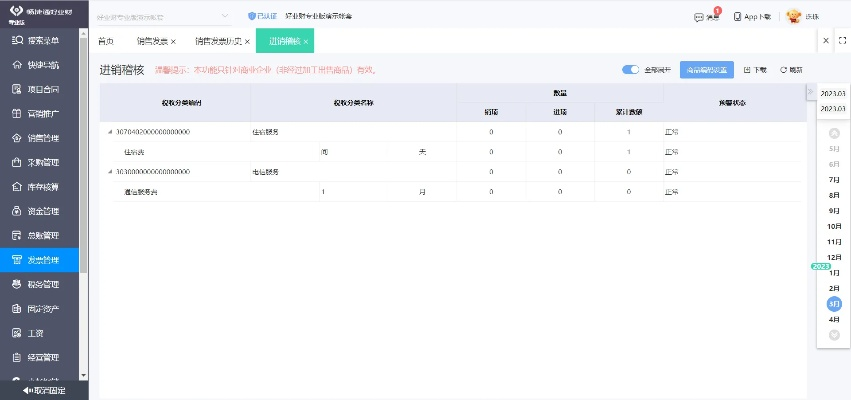Open 资金管理 in the sidebar

coord(43,211)
